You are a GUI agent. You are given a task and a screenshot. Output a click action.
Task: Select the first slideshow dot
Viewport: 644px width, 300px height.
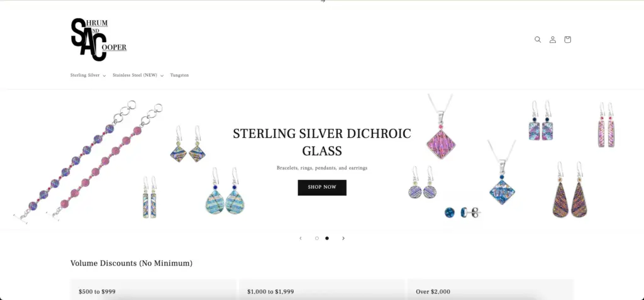[317, 238]
